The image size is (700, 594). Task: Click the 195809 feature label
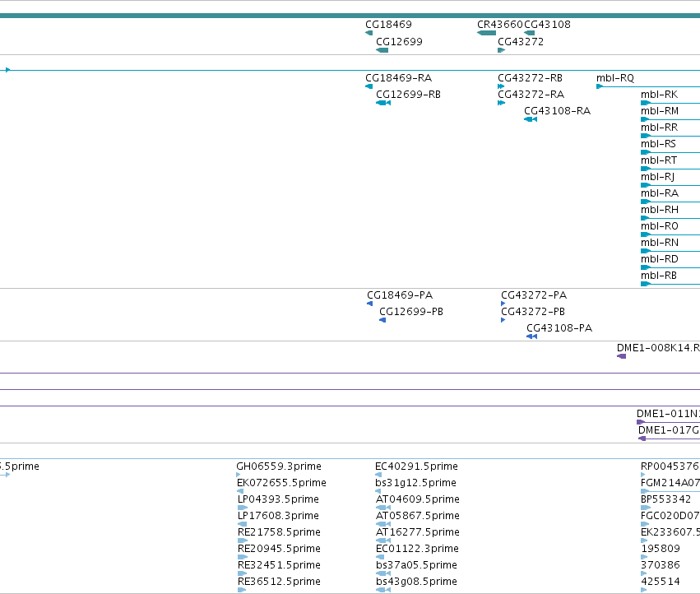pos(661,549)
